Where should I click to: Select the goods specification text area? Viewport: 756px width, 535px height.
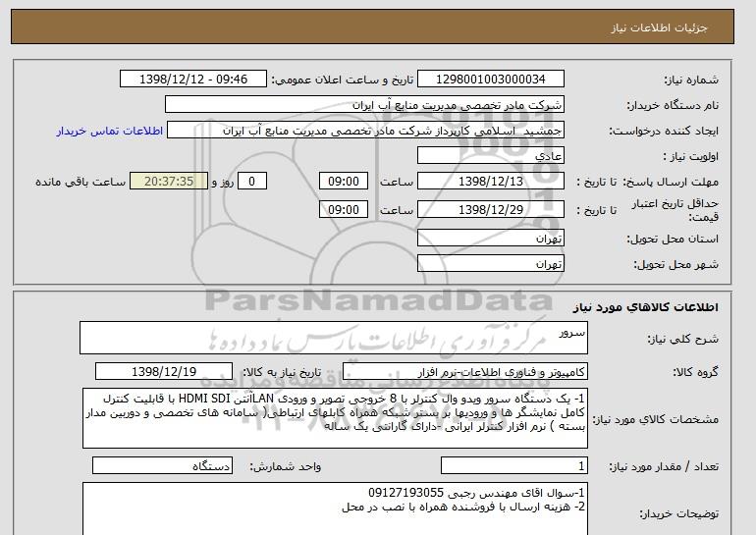coord(335,418)
